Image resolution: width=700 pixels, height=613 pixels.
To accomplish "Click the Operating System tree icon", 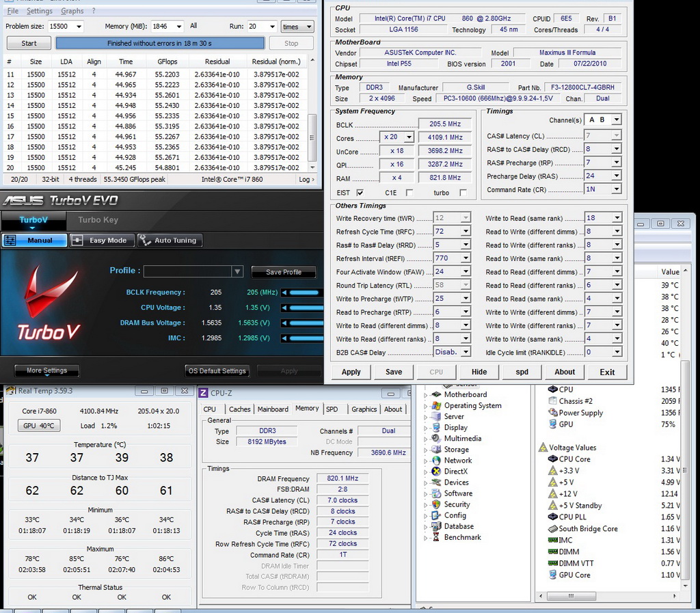I will (436, 405).
